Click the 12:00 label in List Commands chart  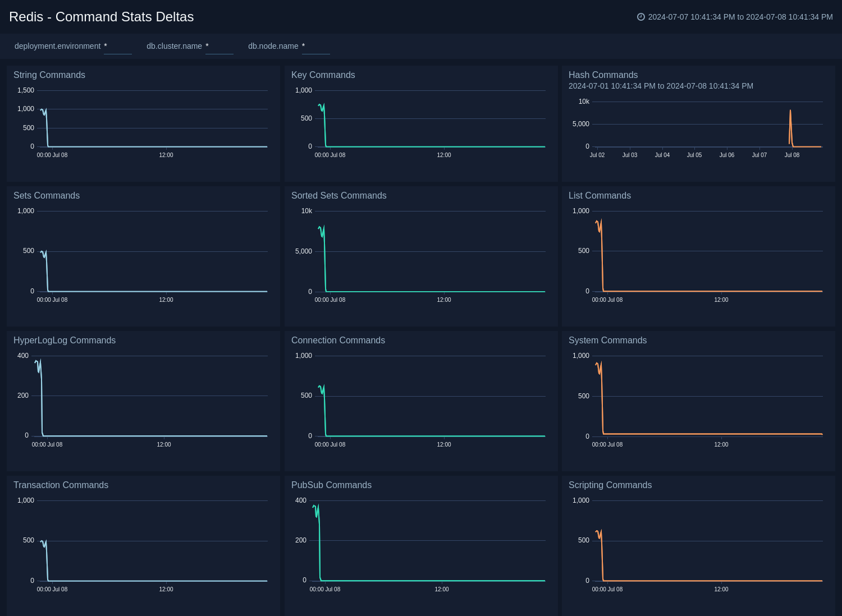[x=721, y=300]
